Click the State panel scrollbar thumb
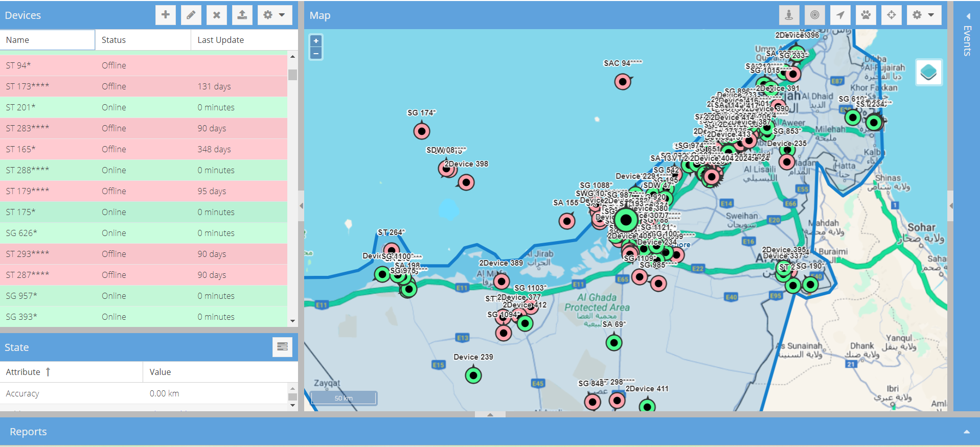Screen dimensions: 980x447 (x=292, y=397)
